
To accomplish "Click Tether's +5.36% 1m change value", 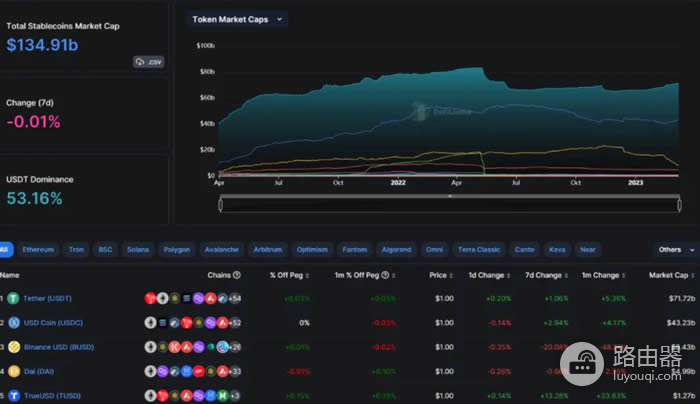I will click(x=613, y=298).
